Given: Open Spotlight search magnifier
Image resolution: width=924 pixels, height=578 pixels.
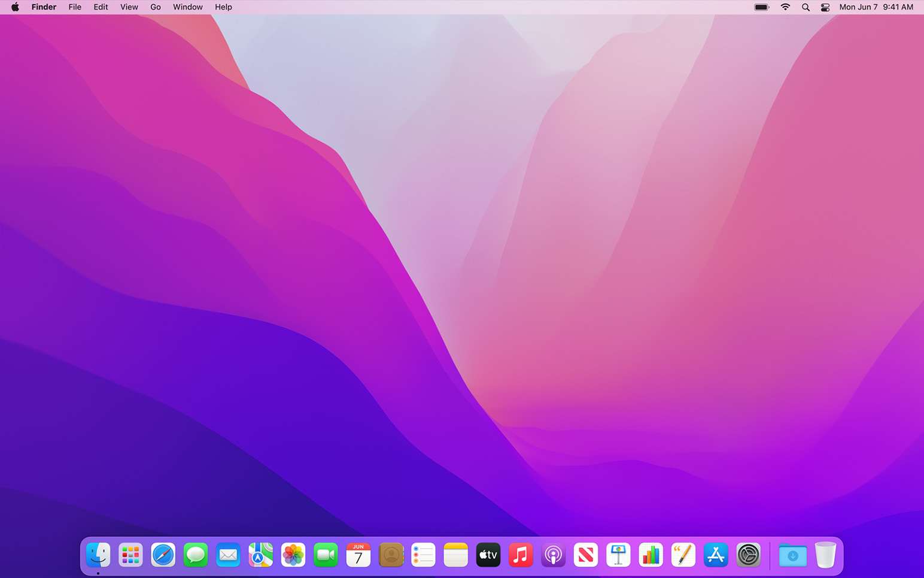Looking at the screenshot, I should click(806, 7).
